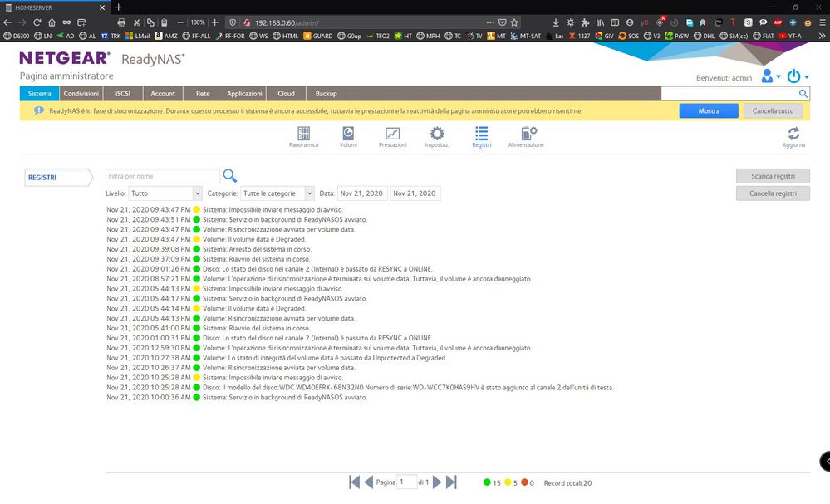Open the admin user profile icon
This screenshot has height=504, width=830.
[x=765, y=76]
